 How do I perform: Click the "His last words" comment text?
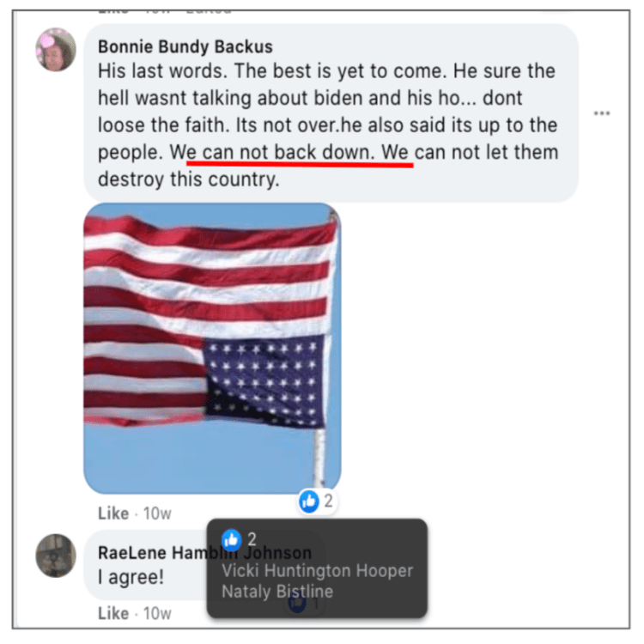pyautogui.click(x=162, y=70)
